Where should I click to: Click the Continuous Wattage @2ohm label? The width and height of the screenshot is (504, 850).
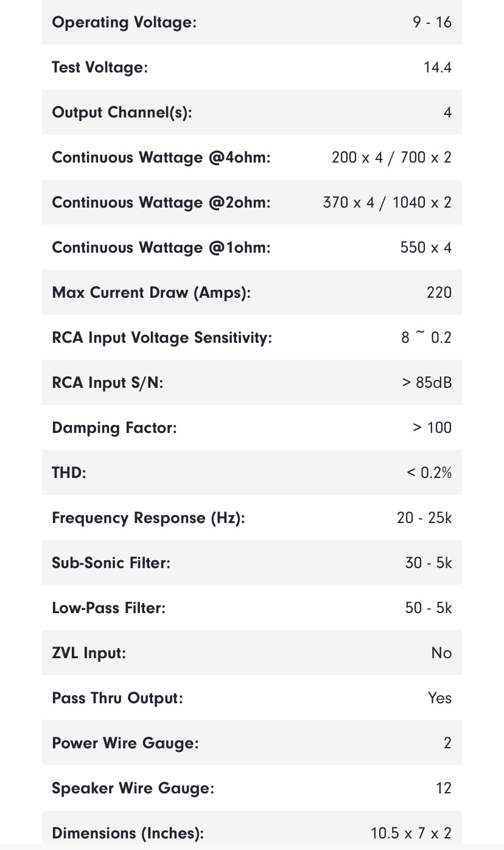(x=161, y=203)
